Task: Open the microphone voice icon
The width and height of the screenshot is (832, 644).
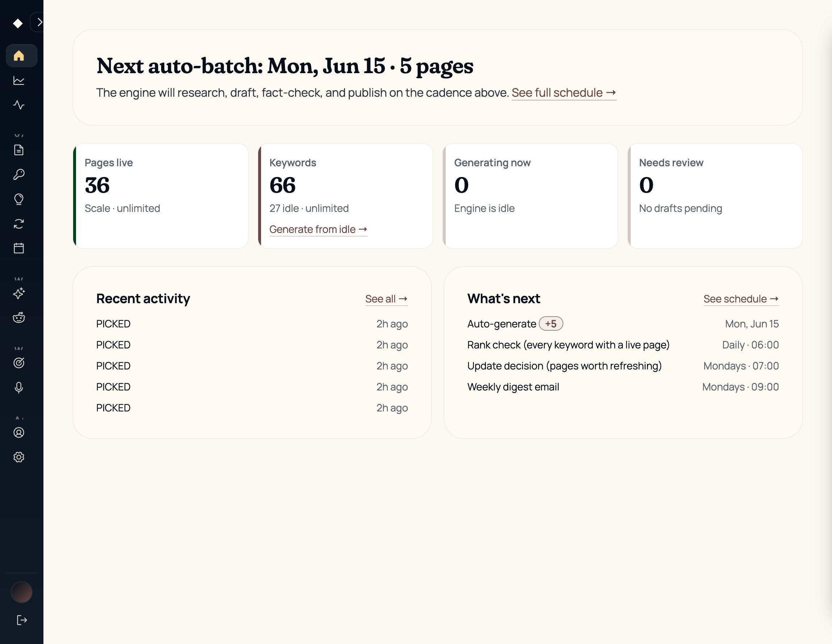Action: pos(19,387)
